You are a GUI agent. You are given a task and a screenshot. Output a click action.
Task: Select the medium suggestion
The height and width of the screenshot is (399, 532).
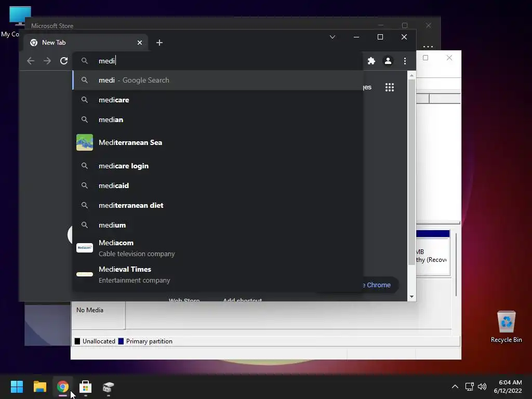point(218,224)
